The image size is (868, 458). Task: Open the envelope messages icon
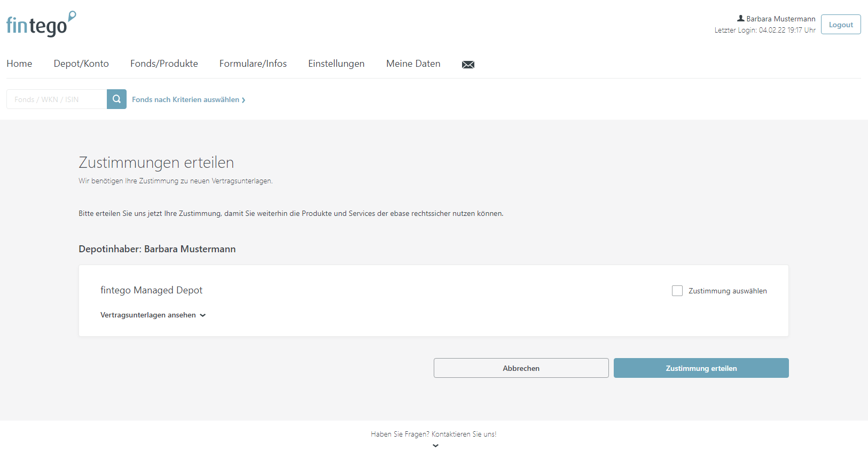coord(468,65)
